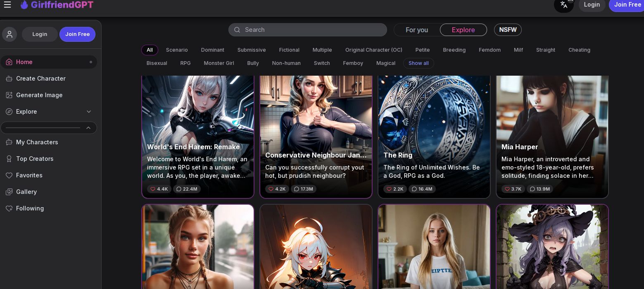
Task: Select the Monster Girl category tag
Action: pos(219,63)
